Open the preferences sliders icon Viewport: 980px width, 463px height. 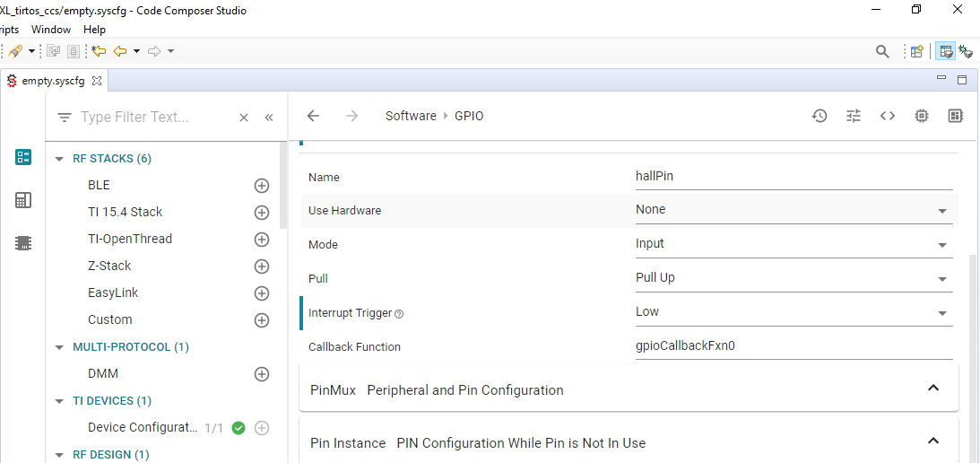click(854, 116)
